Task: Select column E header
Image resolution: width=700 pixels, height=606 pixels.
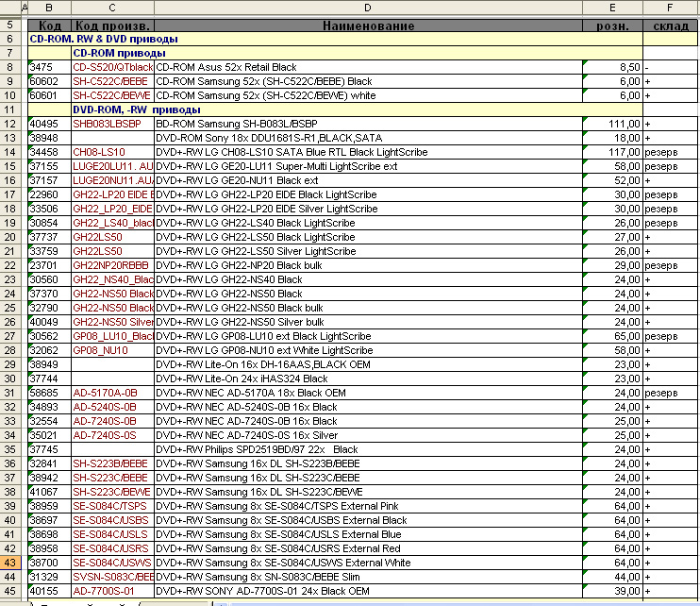Action: [x=612, y=8]
